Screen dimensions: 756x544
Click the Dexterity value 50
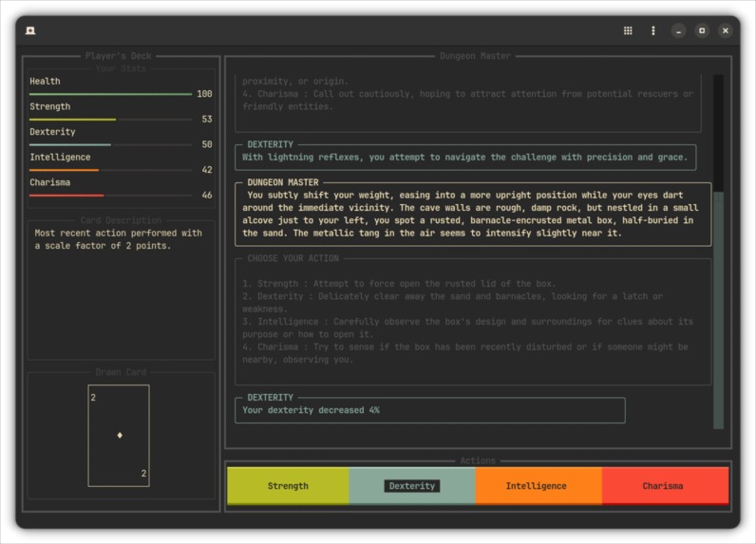pyautogui.click(x=207, y=144)
